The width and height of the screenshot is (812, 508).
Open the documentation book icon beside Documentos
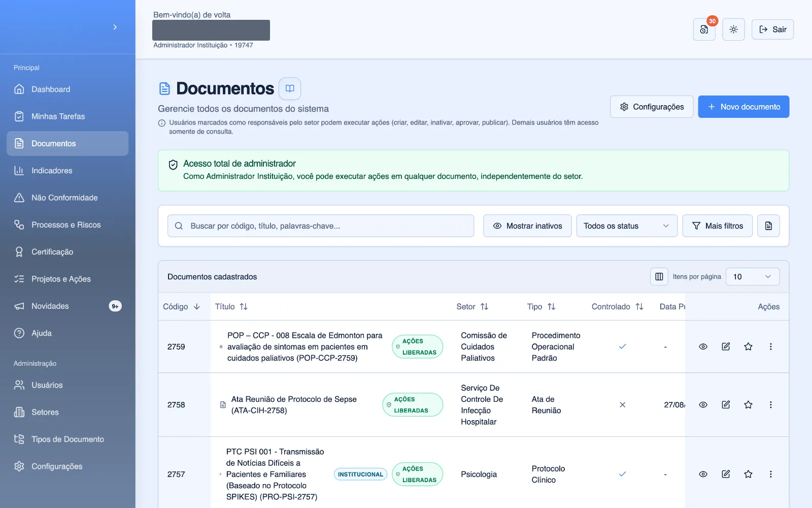click(290, 88)
